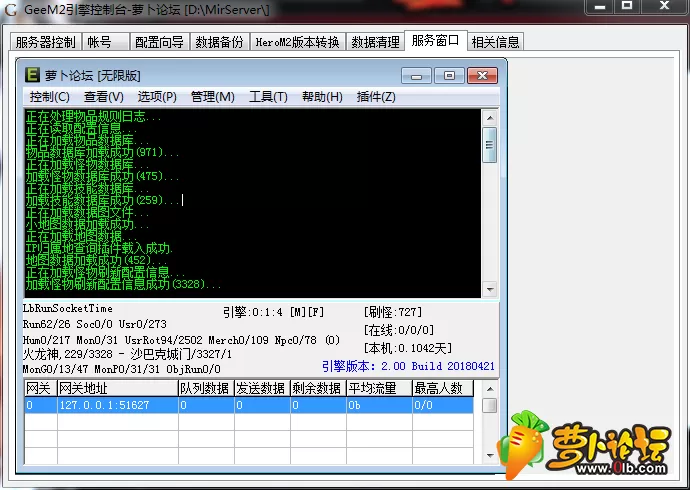
Task: Click the MonG0/13/47 MonP0/31/31 ObjRun0/0 line
Action: pyautogui.click(x=121, y=369)
